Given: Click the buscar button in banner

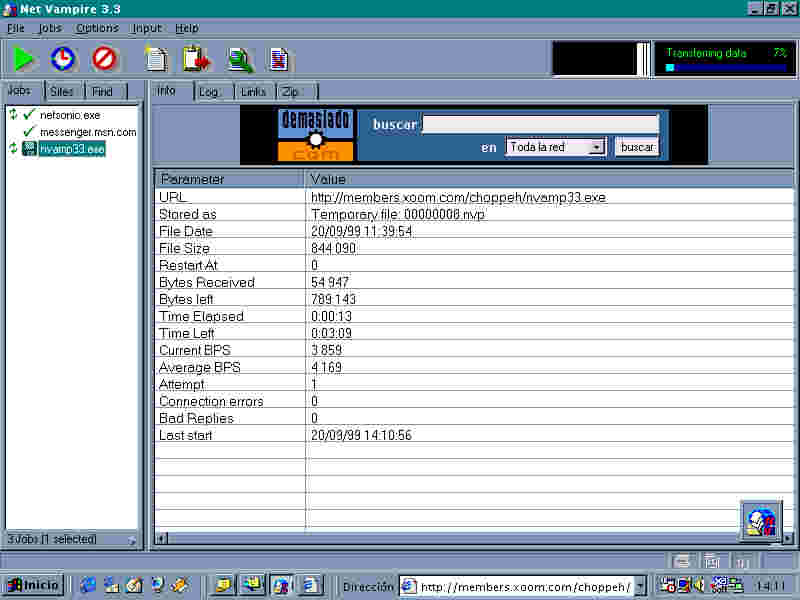Looking at the screenshot, I should pyautogui.click(x=637, y=147).
